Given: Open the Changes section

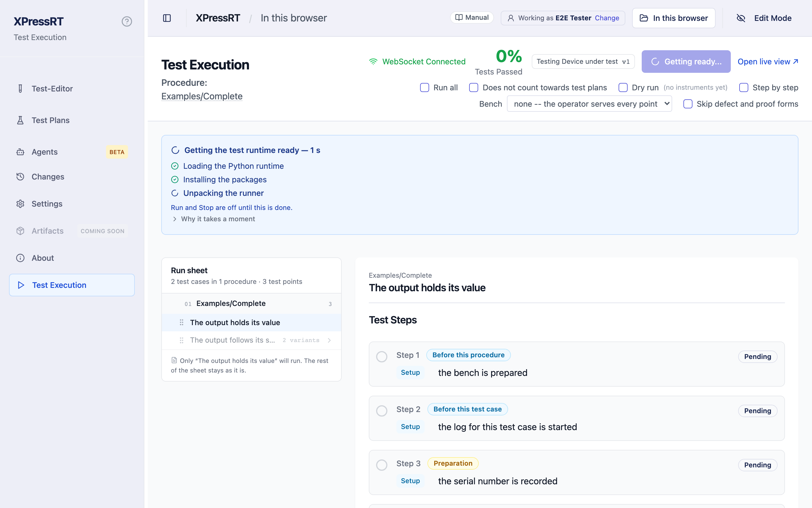Looking at the screenshot, I should [x=72, y=177].
